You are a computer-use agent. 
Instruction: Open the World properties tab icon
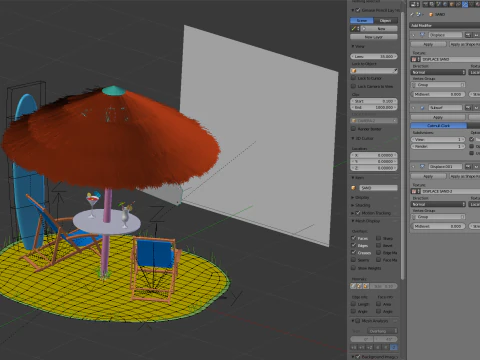[445, 4]
